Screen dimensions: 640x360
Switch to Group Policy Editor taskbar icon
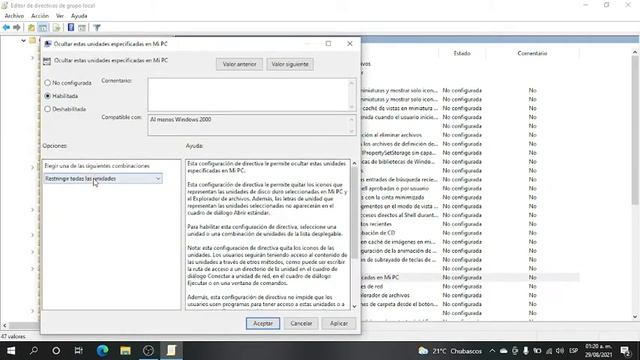[x=171, y=351]
